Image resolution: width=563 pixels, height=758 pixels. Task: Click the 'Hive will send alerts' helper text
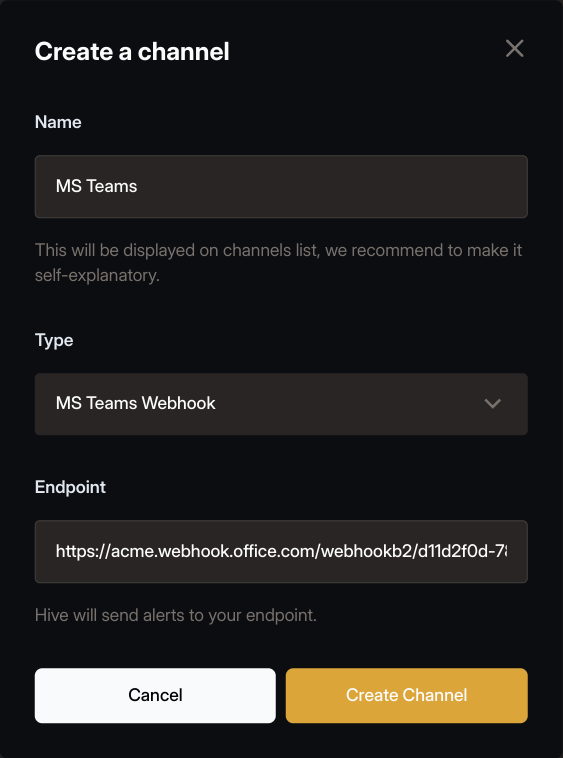tap(176, 615)
